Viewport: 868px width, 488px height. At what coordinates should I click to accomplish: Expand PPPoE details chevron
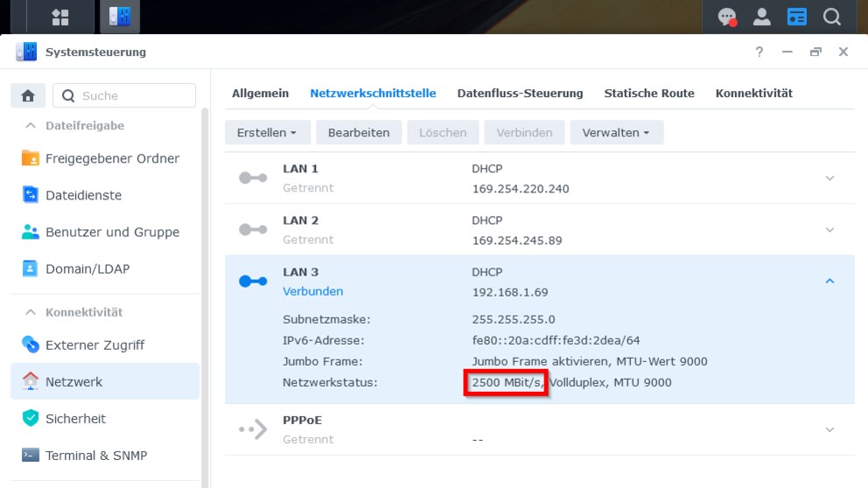coord(829,429)
